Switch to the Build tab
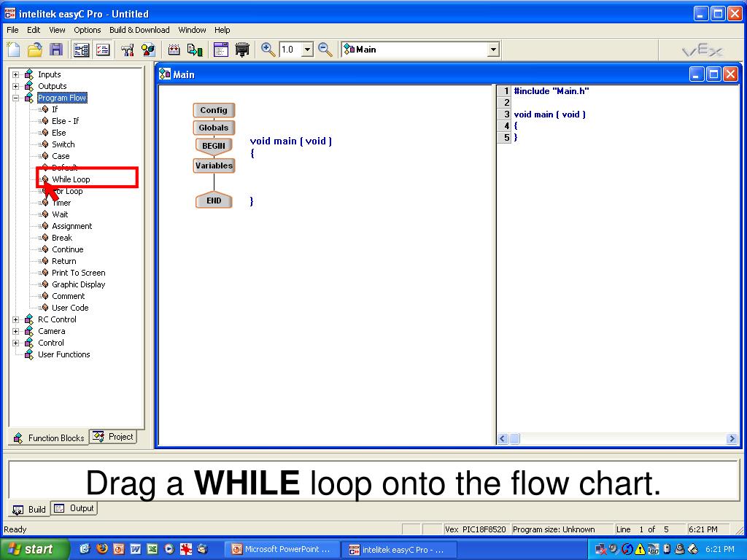 click(29, 510)
